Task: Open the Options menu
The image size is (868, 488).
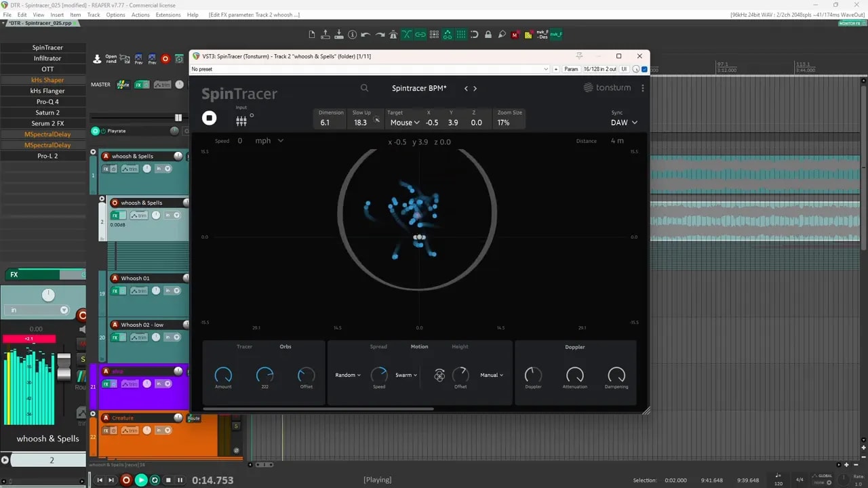Action: [x=116, y=15]
